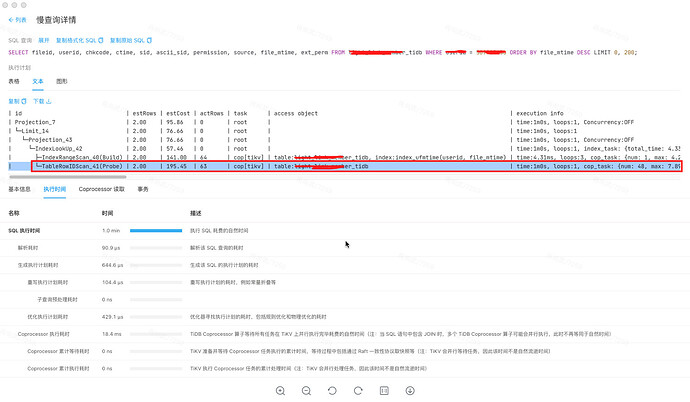The width and height of the screenshot is (690, 402).
Task: Click the original size icon in viewer toolbar
Action: tap(384, 390)
